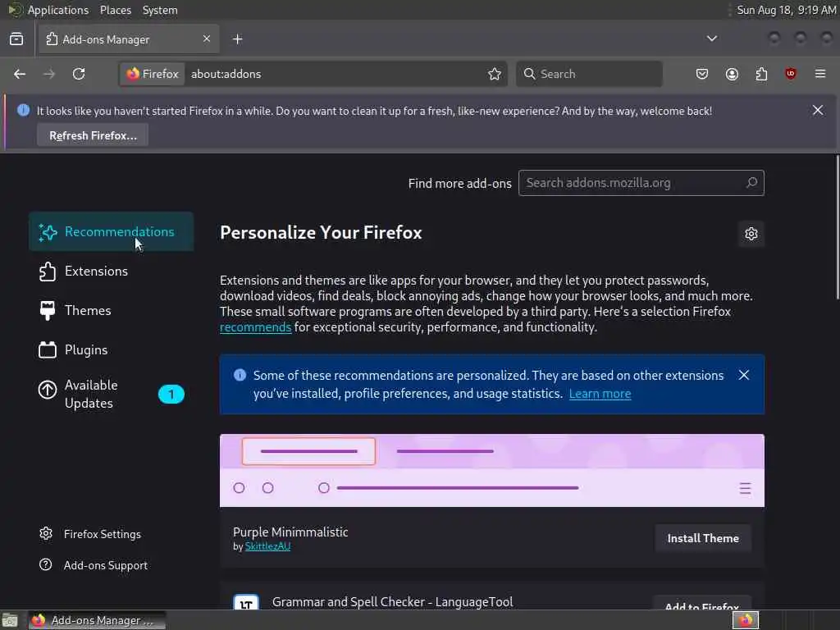Switch to the Themes category
Viewport: 840px width, 630px height.
click(112, 310)
